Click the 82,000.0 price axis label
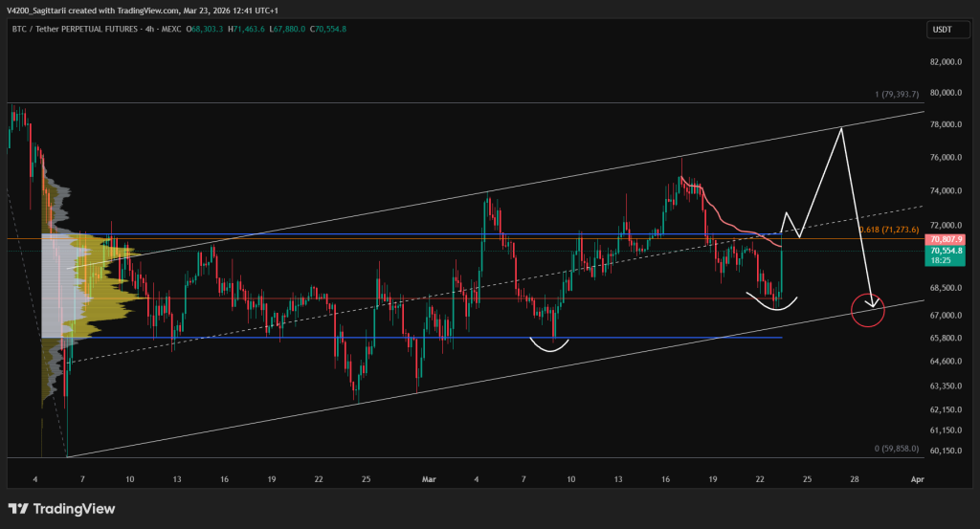Image resolution: width=980 pixels, height=529 pixels. click(945, 62)
